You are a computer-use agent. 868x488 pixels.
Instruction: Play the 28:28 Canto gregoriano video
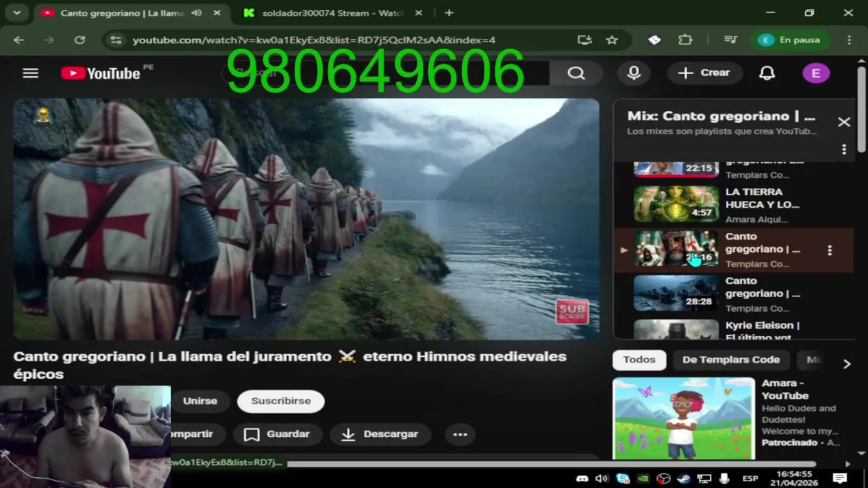pos(676,293)
